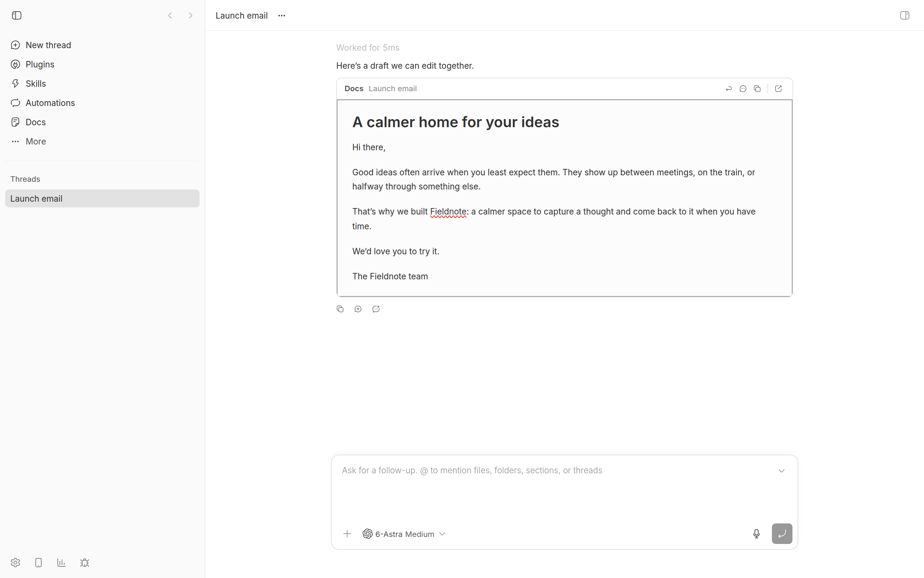924x578 pixels.
Task: Toggle the right side panel icon
Action: coord(904,15)
